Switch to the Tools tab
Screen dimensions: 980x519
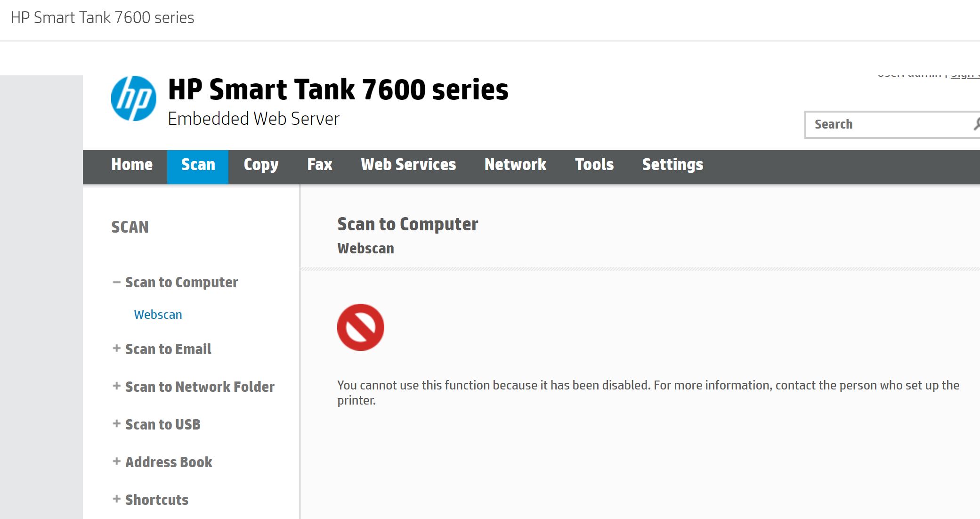click(x=594, y=164)
